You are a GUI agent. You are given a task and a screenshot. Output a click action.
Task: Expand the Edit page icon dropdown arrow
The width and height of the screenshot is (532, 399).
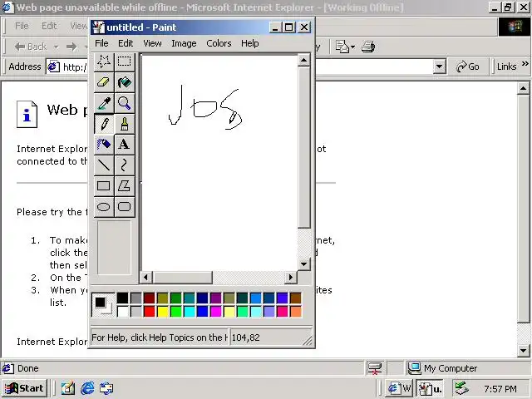click(x=352, y=47)
